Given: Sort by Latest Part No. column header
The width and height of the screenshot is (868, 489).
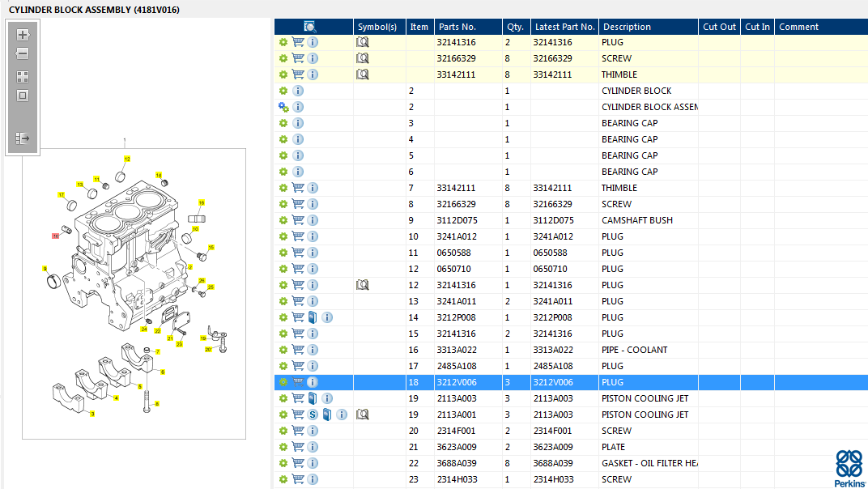Looking at the screenshot, I should pyautogui.click(x=564, y=27).
